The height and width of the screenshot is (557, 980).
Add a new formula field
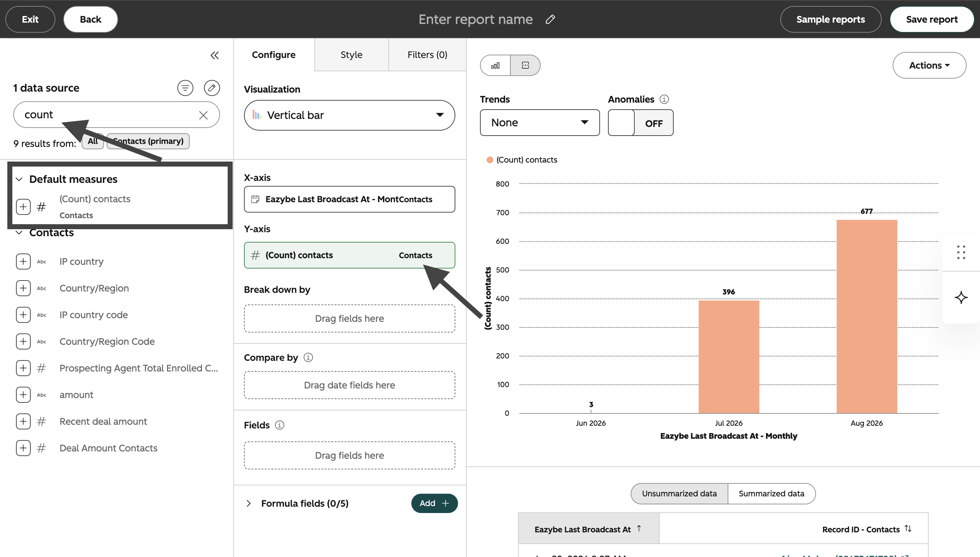[x=434, y=503]
